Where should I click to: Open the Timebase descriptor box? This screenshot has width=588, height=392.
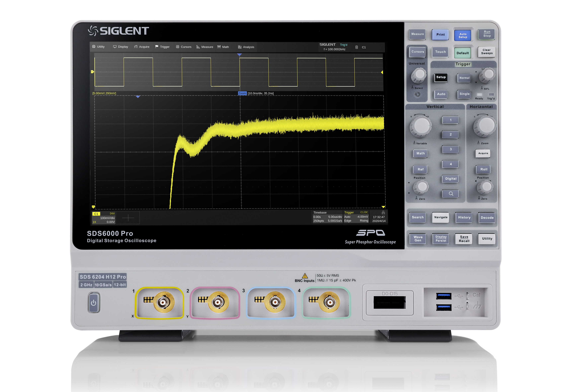coord(328,217)
